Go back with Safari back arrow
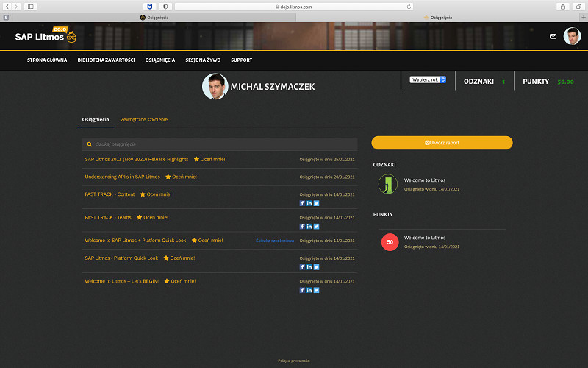This screenshot has height=368, width=588. (7, 7)
